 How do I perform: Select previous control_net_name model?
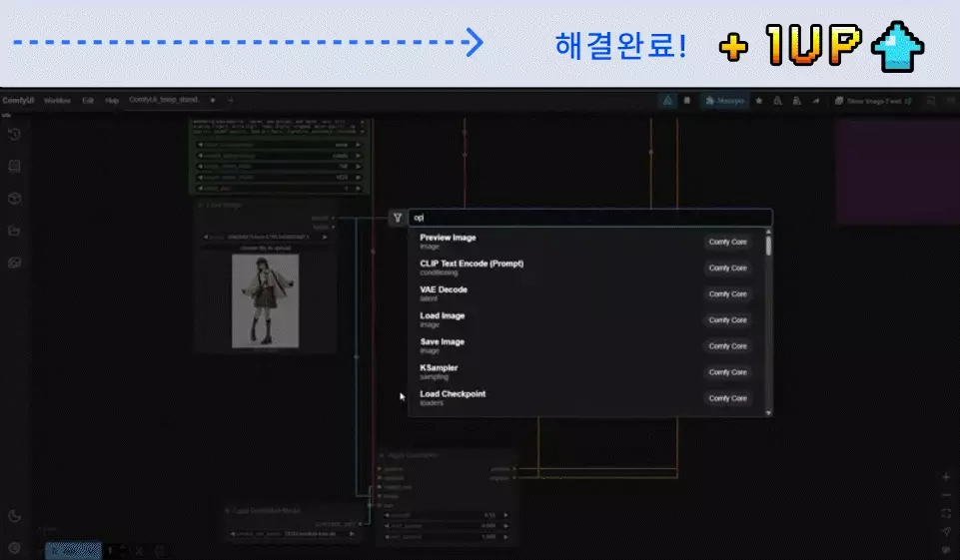[x=232, y=534]
